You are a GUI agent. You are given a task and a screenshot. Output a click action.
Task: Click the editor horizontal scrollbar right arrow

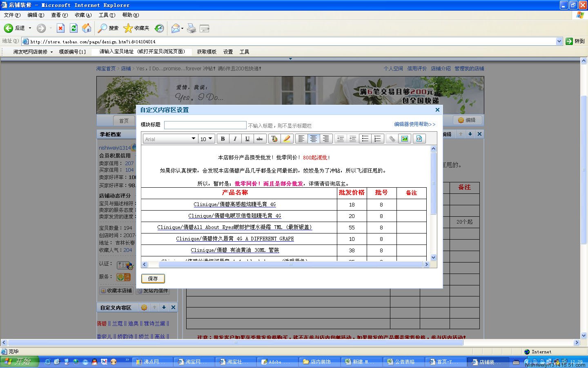[427, 265]
